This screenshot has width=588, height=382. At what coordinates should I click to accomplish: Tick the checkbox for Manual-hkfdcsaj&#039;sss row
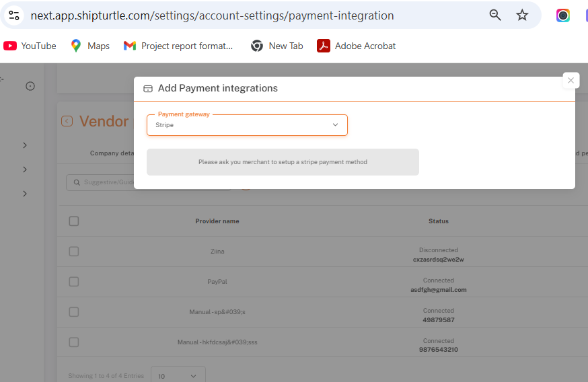pos(74,342)
